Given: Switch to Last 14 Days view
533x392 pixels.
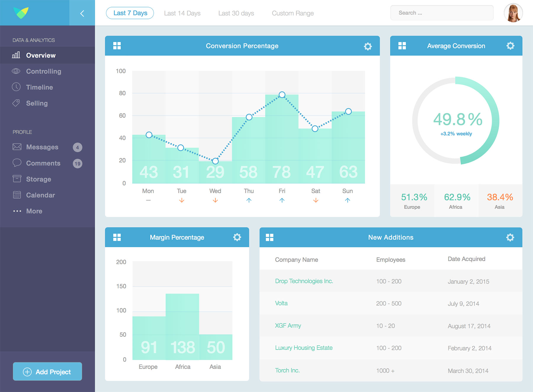Looking at the screenshot, I should [x=182, y=13].
